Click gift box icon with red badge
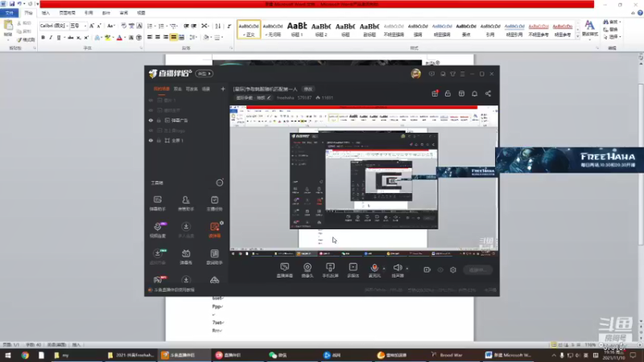Image resolution: width=644 pixels, height=362 pixels. tap(435, 93)
